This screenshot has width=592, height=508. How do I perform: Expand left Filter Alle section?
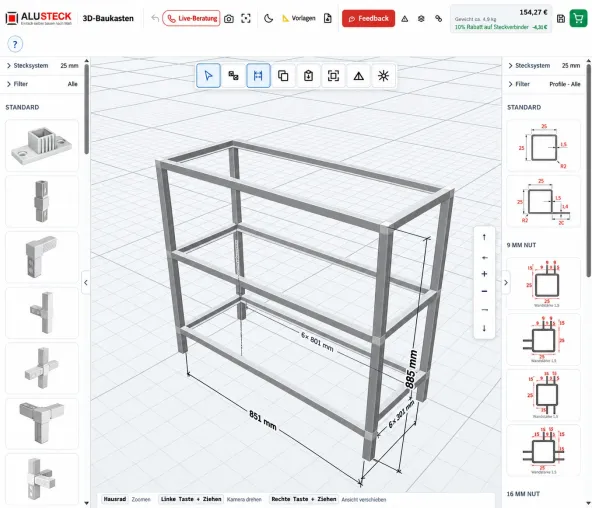(x=42, y=84)
